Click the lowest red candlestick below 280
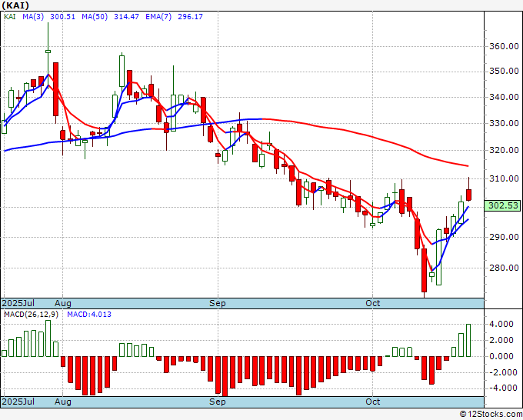 point(424,270)
